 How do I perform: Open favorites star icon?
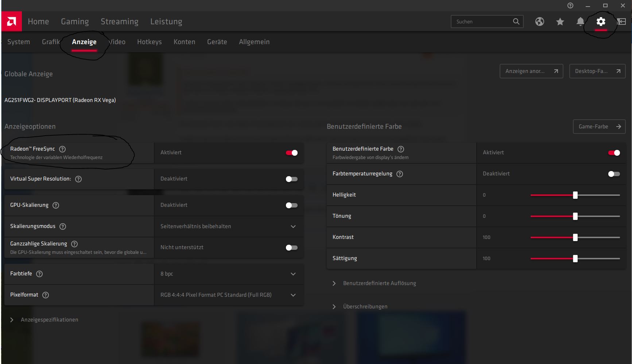[x=560, y=22]
